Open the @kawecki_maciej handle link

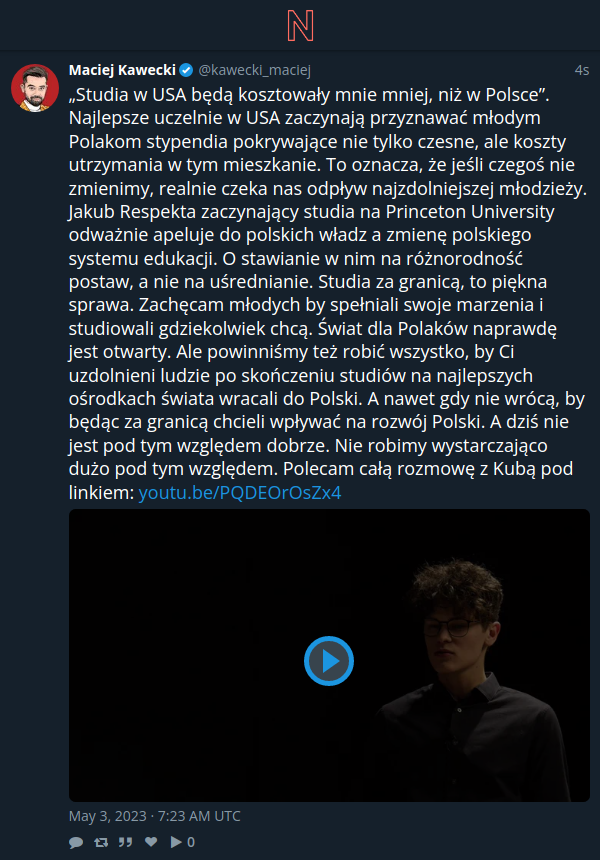coord(254,70)
